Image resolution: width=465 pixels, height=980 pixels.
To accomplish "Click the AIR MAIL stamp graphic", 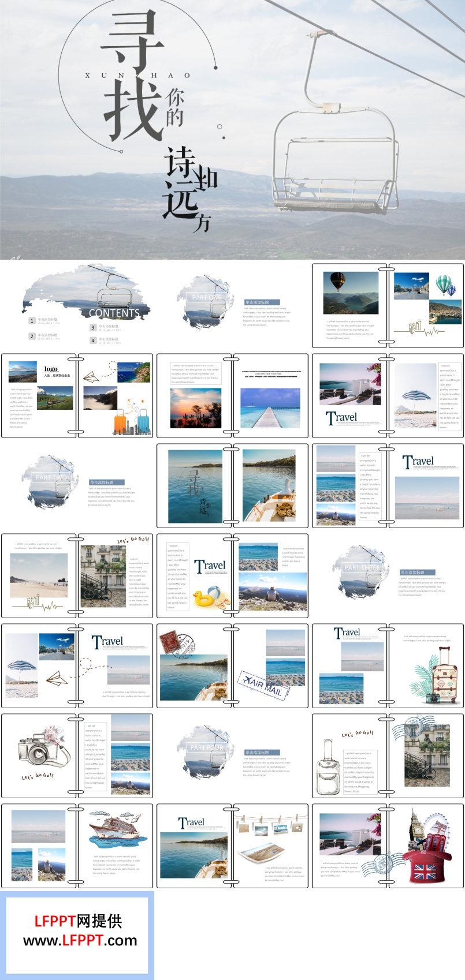I will coord(263,684).
